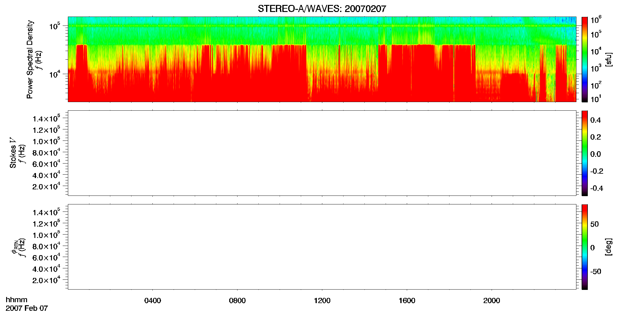Click the hhmm axis caption
The image size is (644, 332).
coord(17,300)
